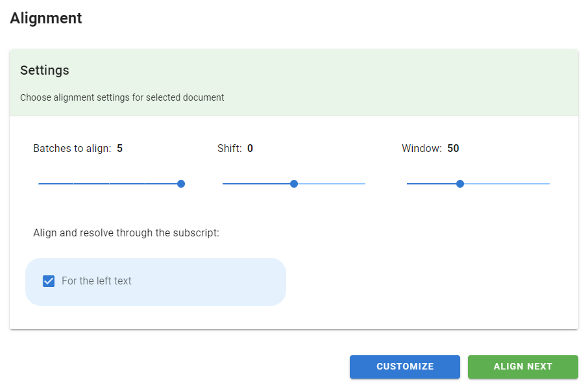Viewport: 588px width, 389px height.
Task: Click the "Shift:" label text
Action: 230,149
